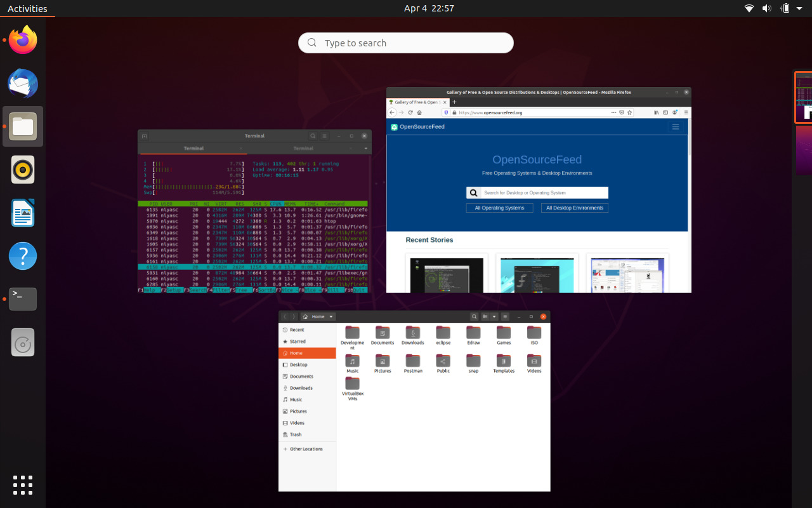
Task: Open the Rhythmbox music player icon
Action: pos(22,170)
